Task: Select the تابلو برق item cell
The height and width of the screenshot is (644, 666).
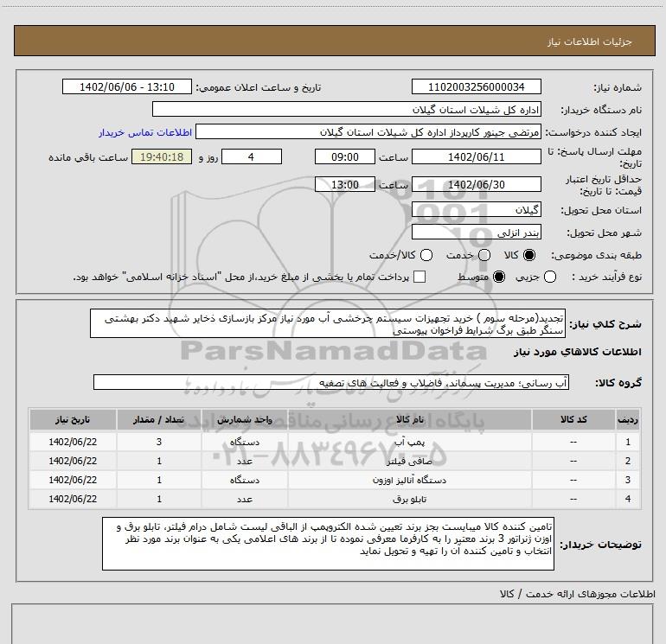Action: tap(409, 500)
